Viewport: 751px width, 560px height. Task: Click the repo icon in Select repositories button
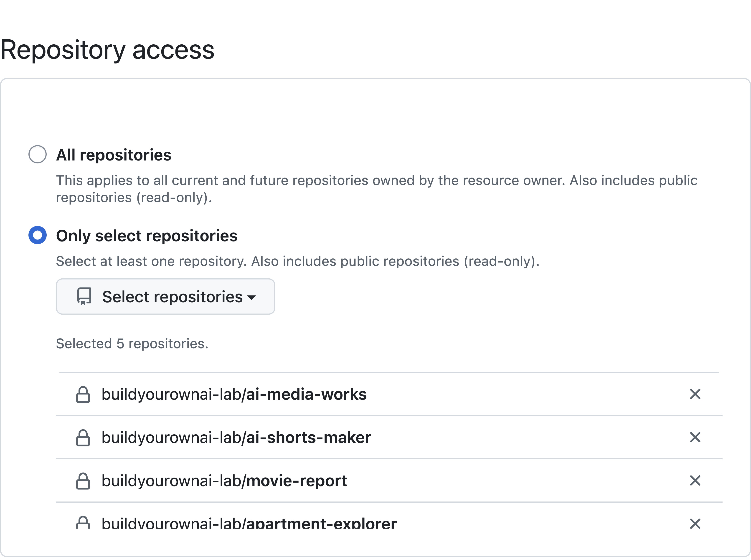point(84,297)
